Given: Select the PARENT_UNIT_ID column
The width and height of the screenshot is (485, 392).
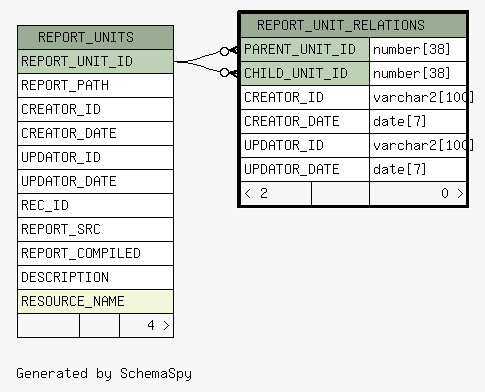Looking at the screenshot, I should tap(305, 49).
